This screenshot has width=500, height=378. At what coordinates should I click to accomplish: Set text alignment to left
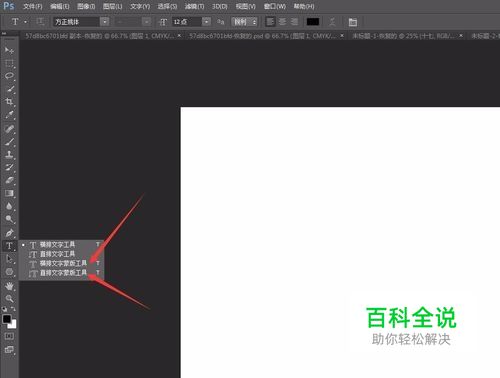[x=270, y=22]
